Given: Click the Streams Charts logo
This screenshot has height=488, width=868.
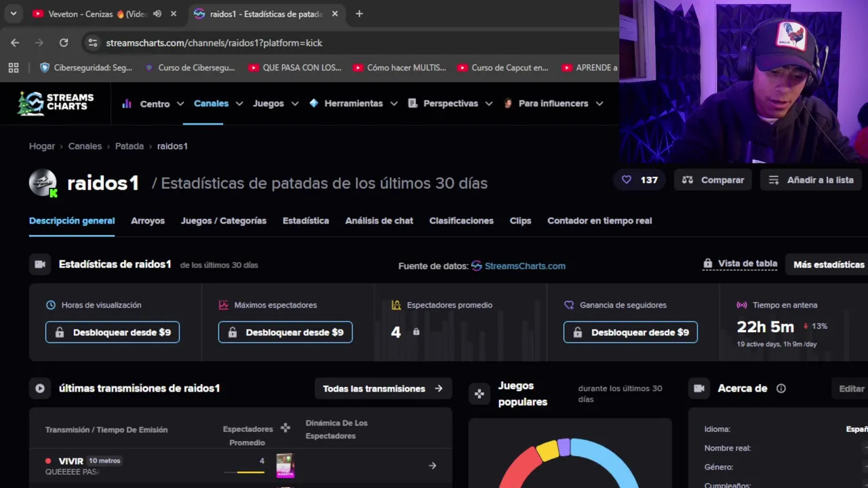Looking at the screenshot, I should point(56,103).
